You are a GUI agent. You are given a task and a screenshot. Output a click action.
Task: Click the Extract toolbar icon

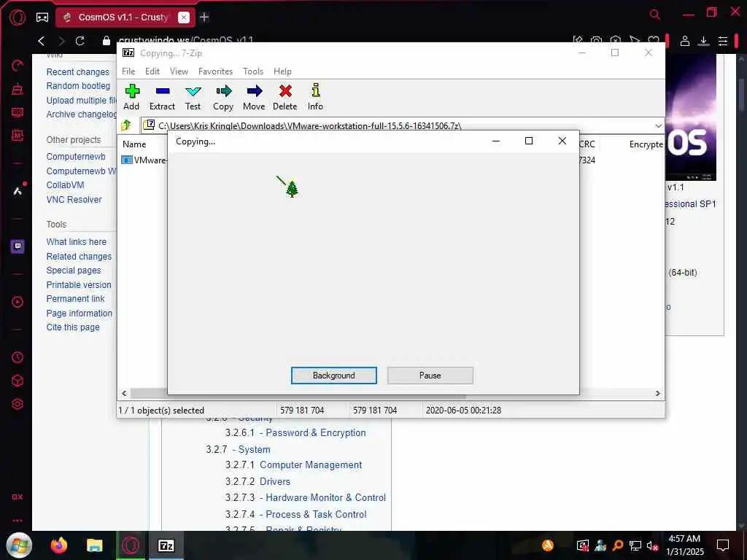[162, 97]
